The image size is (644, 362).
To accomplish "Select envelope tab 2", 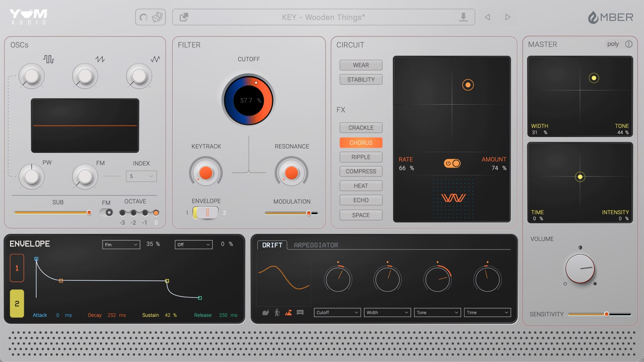I will (17, 304).
